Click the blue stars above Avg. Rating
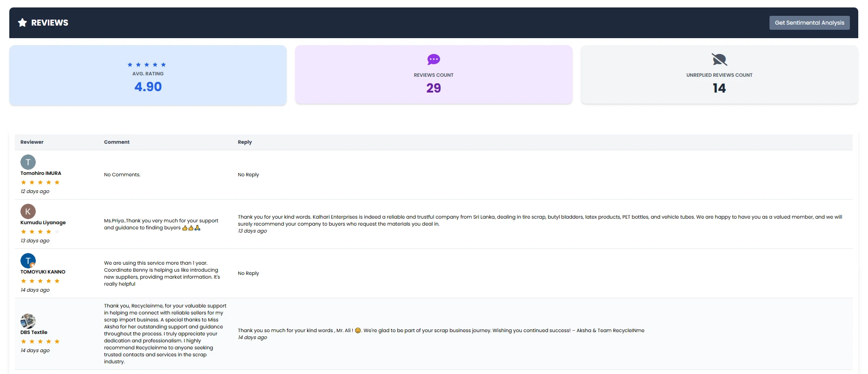Viewport: 868px width, 374px height. (147, 65)
